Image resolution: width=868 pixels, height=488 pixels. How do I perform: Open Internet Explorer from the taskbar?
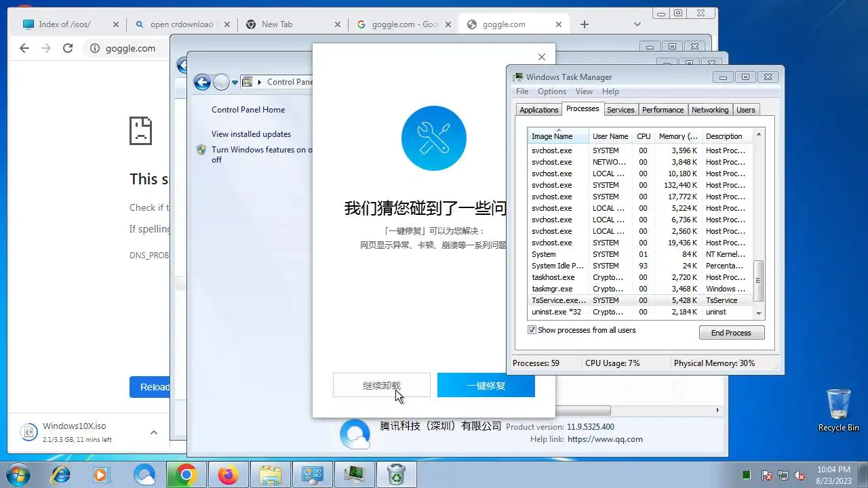(60, 474)
